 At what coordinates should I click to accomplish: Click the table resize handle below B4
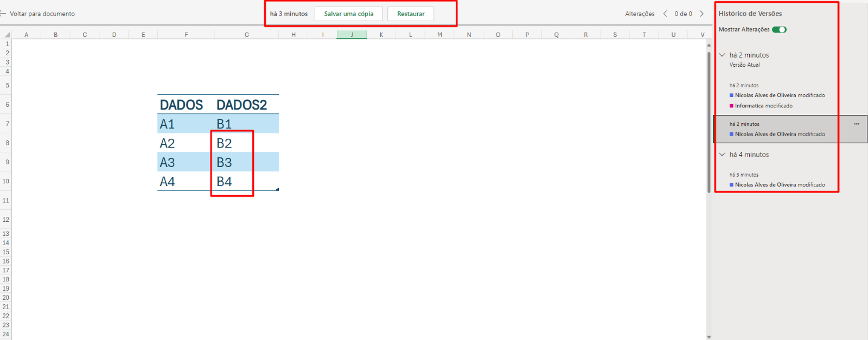coord(278,189)
